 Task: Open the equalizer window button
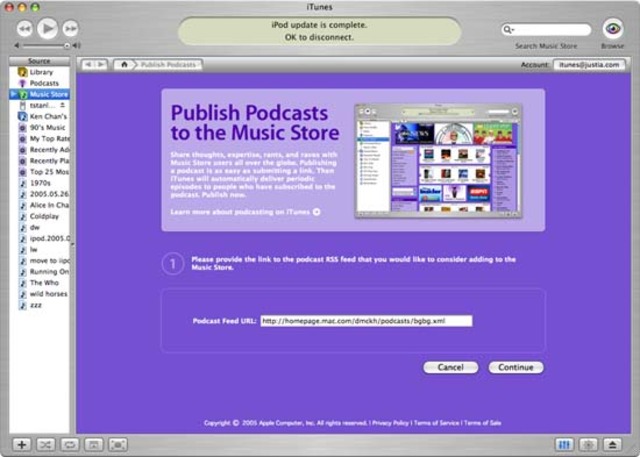(x=564, y=445)
